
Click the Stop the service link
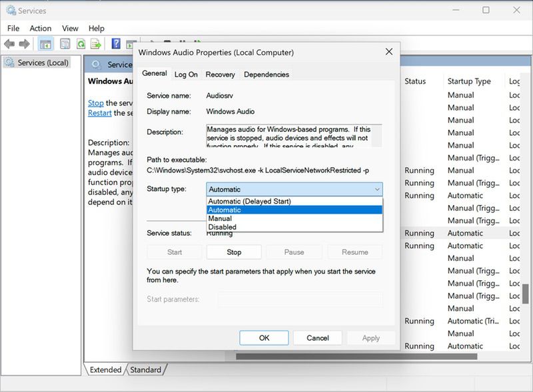[95, 103]
